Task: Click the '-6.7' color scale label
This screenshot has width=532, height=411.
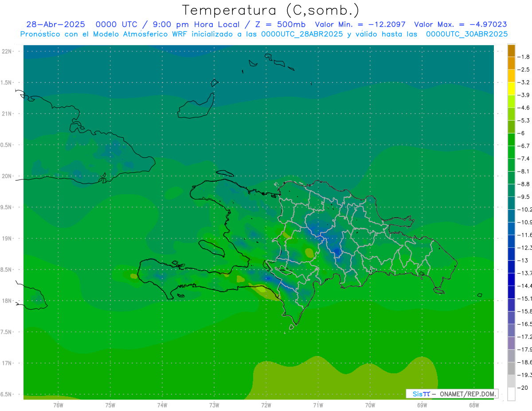Action: (524, 145)
